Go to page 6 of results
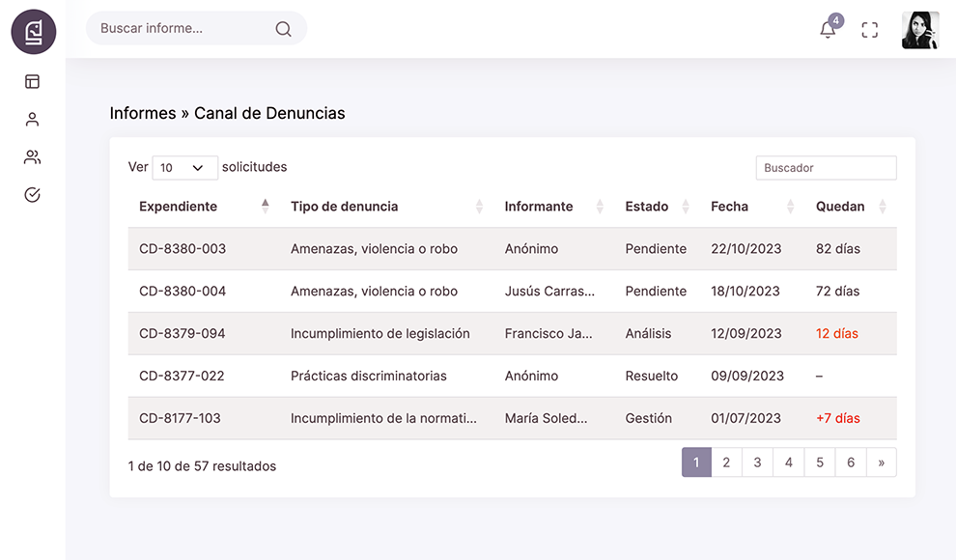Viewport: 956px width, 560px height. coord(850,462)
